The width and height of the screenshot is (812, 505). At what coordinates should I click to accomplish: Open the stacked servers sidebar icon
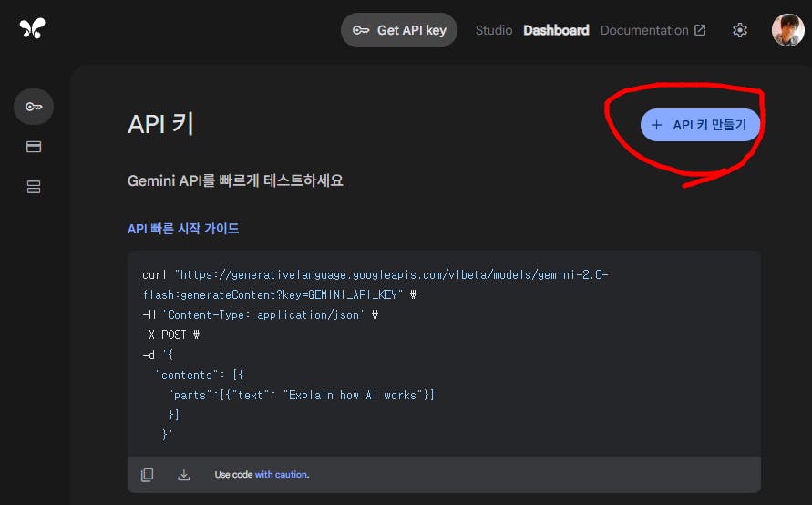coord(34,187)
